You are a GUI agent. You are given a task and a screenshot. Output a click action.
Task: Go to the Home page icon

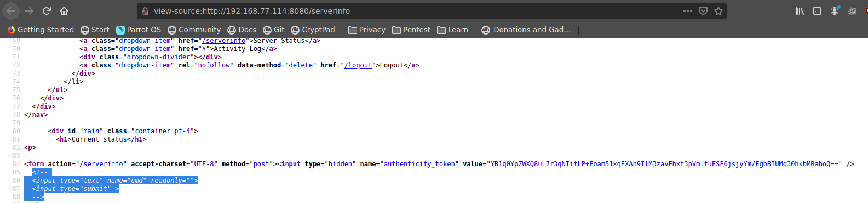(64, 11)
